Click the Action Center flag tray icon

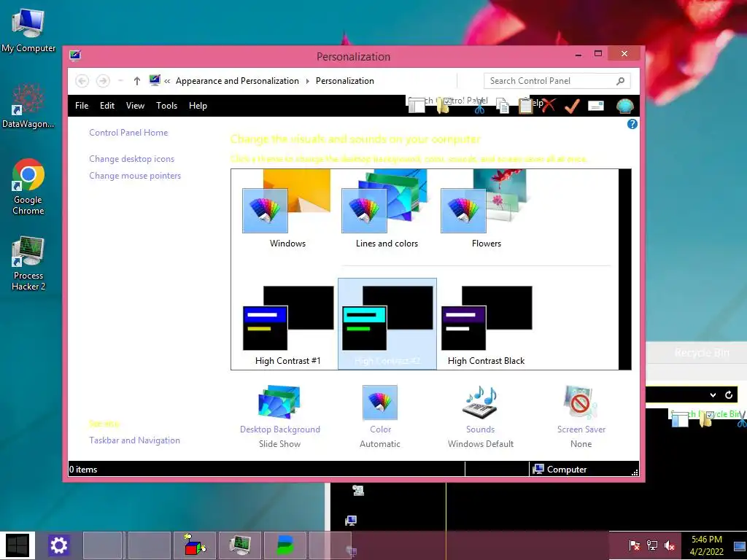click(634, 545)
